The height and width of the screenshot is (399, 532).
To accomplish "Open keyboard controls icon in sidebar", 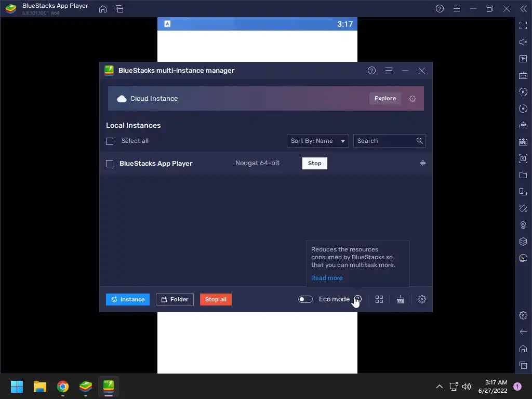I will coord(523,75).
